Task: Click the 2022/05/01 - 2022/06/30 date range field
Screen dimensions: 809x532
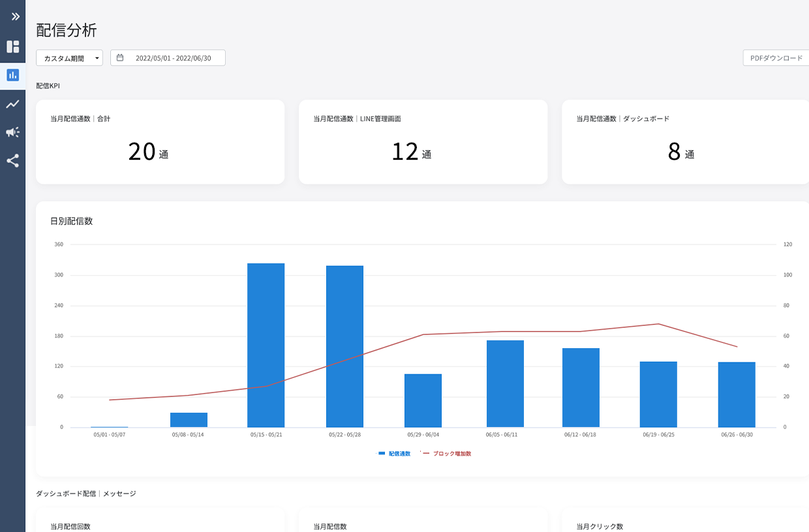Action: pos(173,58)
